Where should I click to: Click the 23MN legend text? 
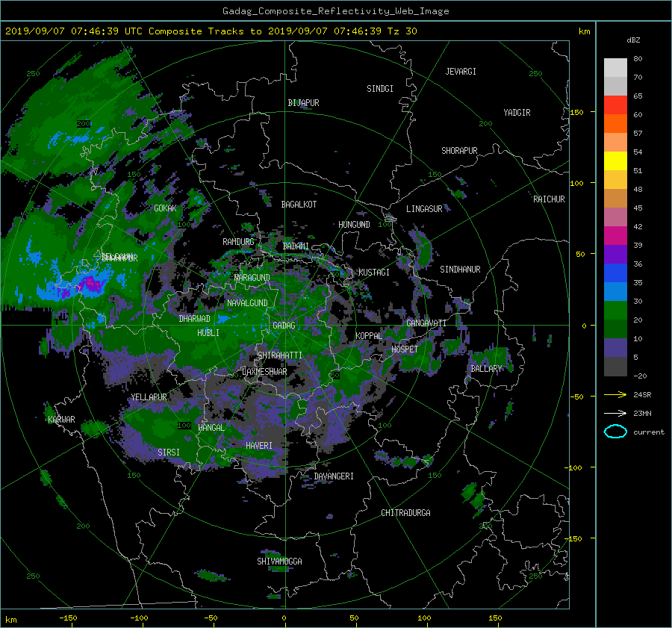[x=642, y=414]
